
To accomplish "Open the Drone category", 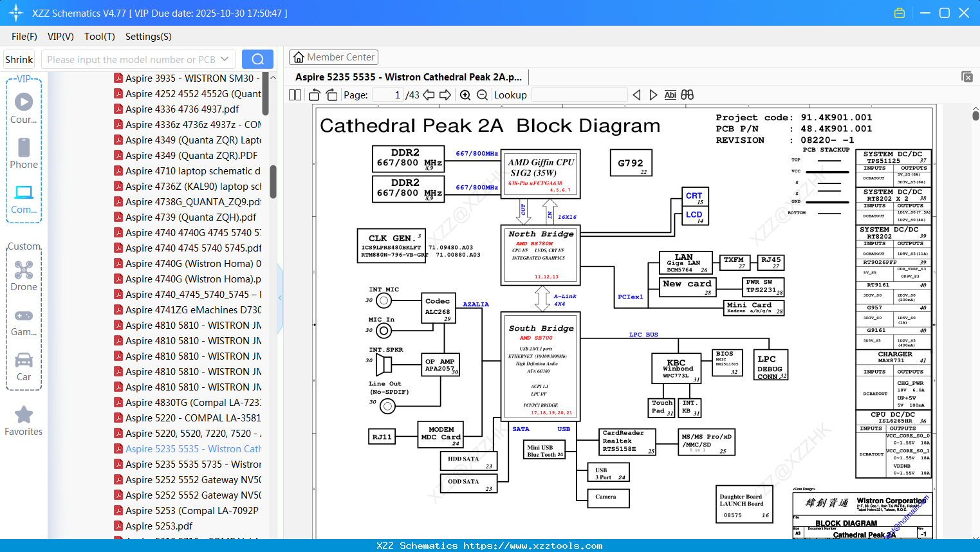I will tap(24, 276).
